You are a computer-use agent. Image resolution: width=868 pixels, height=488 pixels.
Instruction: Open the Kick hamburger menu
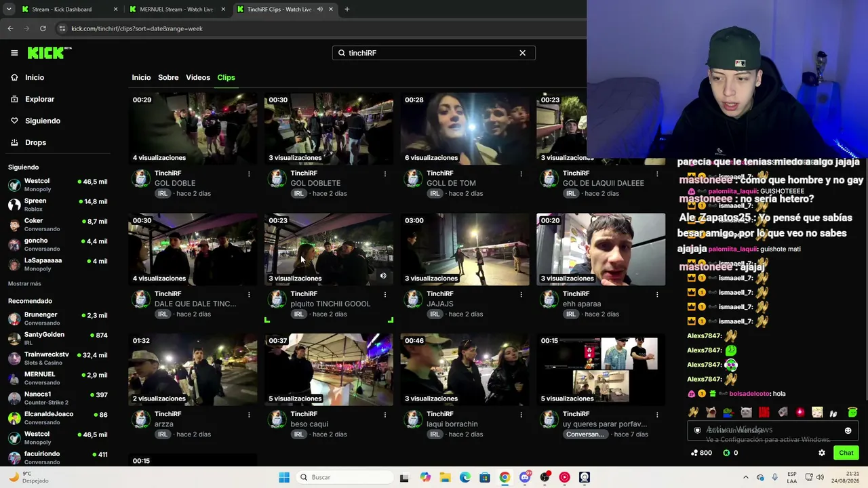coord(14,53)
